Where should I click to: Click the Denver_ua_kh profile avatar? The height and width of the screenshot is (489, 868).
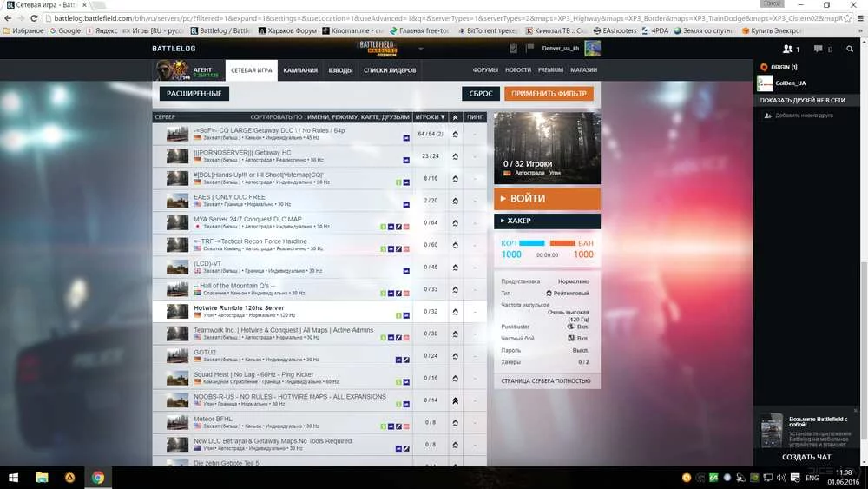[x=592, y=48]
